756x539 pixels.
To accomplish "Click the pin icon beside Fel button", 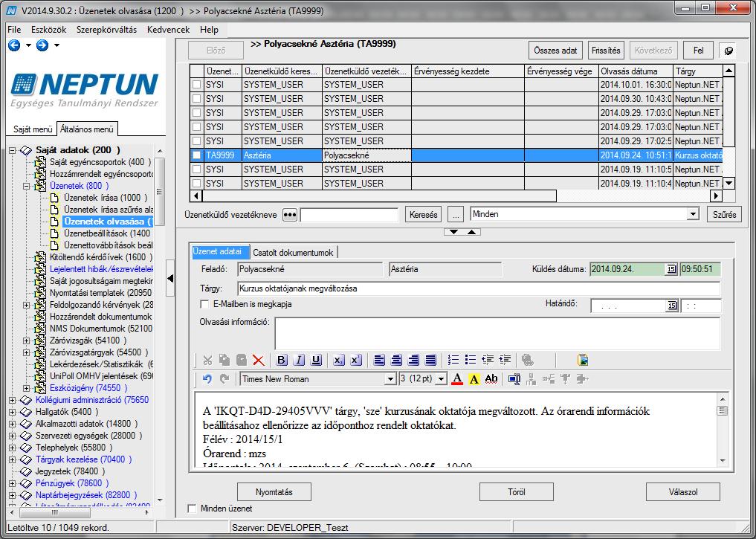I will pyautogui.click(x=728, y=51).
